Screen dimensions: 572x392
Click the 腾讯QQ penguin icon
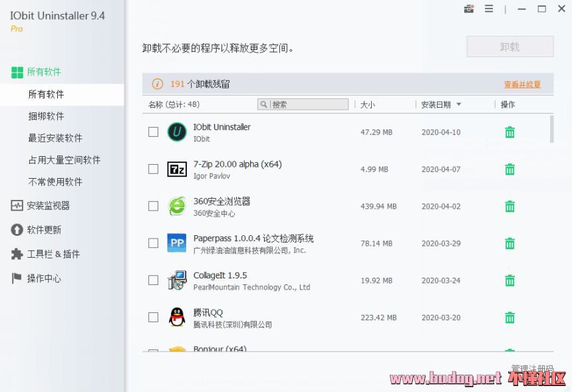[x=177, y=317]
